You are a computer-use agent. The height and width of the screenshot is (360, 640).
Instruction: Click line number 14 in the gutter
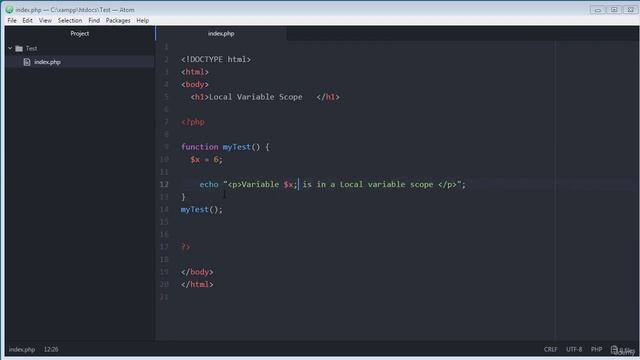click(x=164, y=209)
